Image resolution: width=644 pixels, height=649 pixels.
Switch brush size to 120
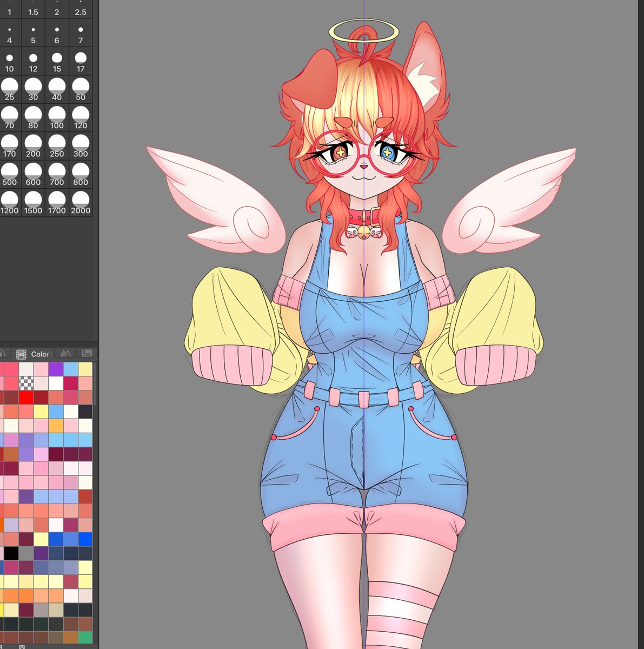(x=81, y=117)
